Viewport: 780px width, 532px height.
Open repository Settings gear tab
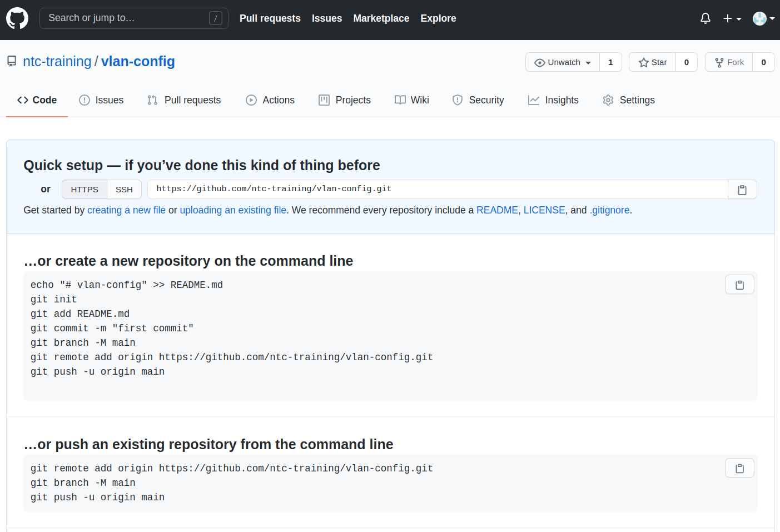pyautogui.click(x=629, y=100)
